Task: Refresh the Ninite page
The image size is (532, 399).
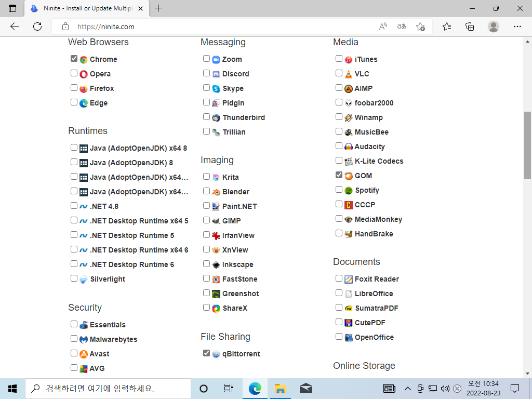Action: point(37,26)
